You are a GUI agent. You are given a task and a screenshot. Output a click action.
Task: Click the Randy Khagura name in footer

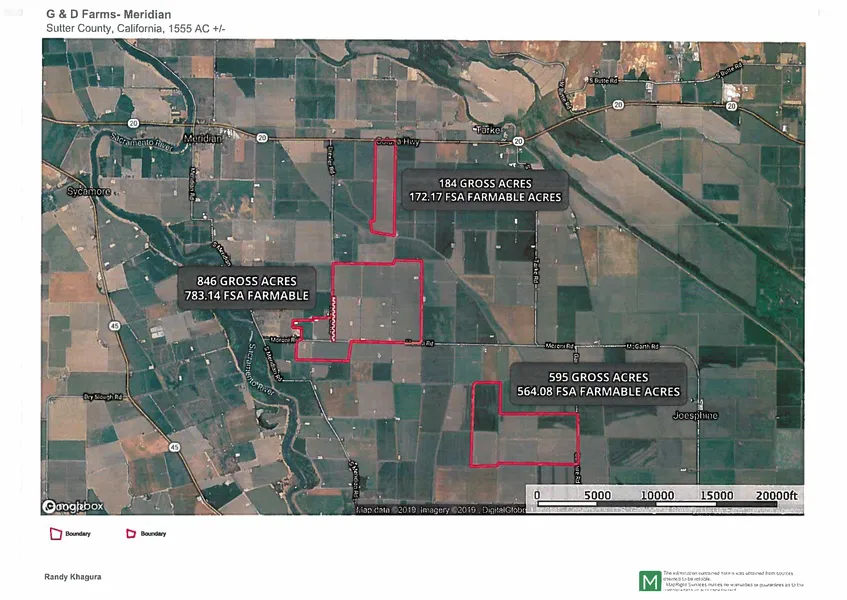tap(73, 577)
